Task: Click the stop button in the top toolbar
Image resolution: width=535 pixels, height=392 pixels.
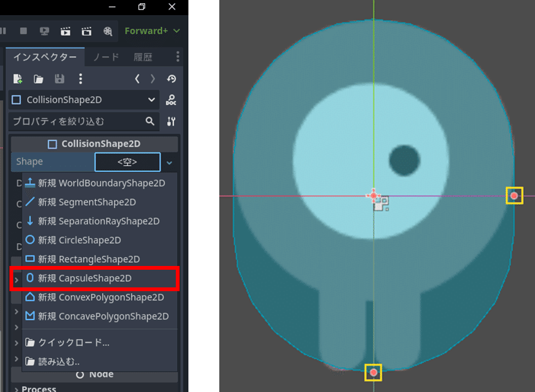Action: click(23, 31)
